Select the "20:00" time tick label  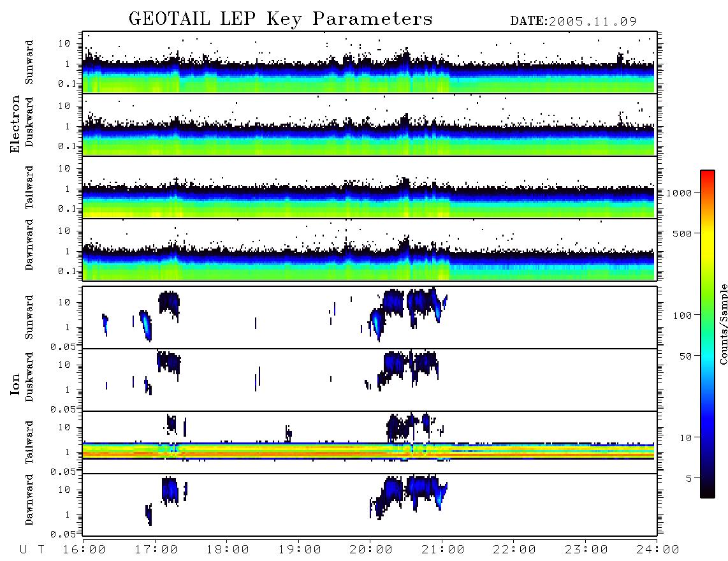click(371, 550)
